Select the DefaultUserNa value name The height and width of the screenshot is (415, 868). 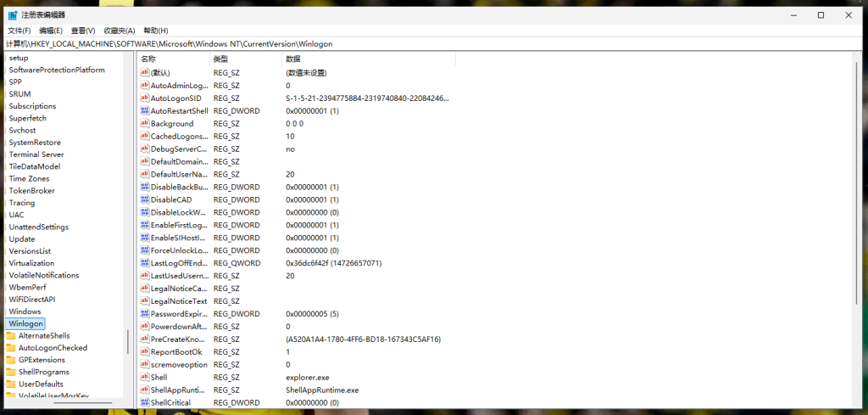(x=180, y=175)
